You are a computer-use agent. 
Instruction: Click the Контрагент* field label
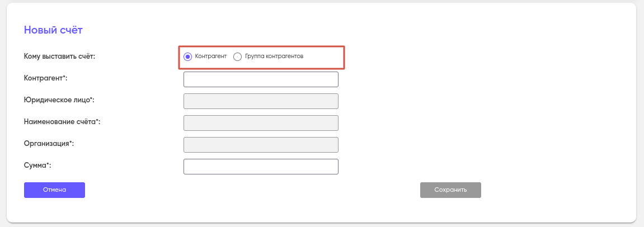point(49,78)
